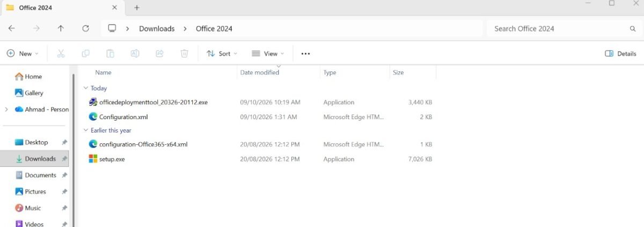
Task: Click the pin icon beside Downloads
Action: 64,158
